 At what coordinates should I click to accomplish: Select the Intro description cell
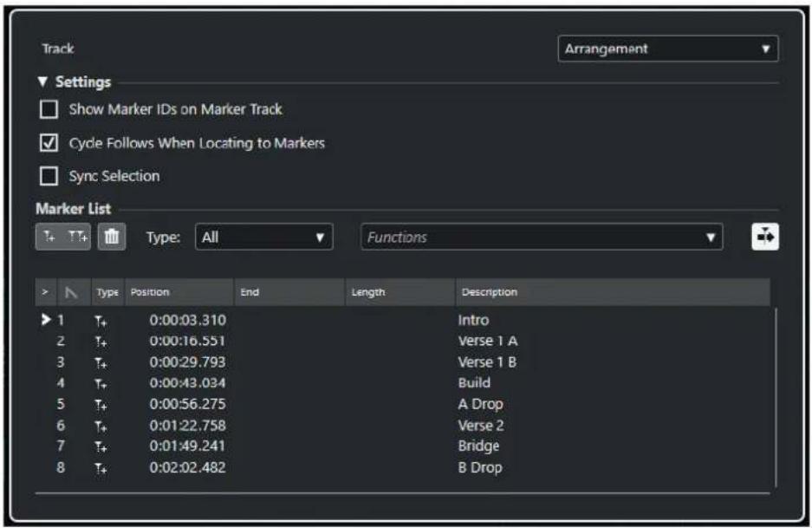point(473,320)
